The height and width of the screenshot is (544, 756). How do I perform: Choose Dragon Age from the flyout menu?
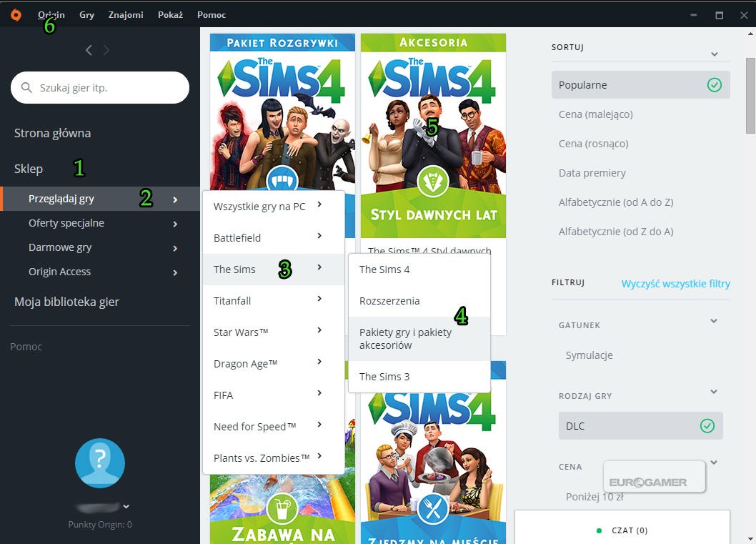274,364
